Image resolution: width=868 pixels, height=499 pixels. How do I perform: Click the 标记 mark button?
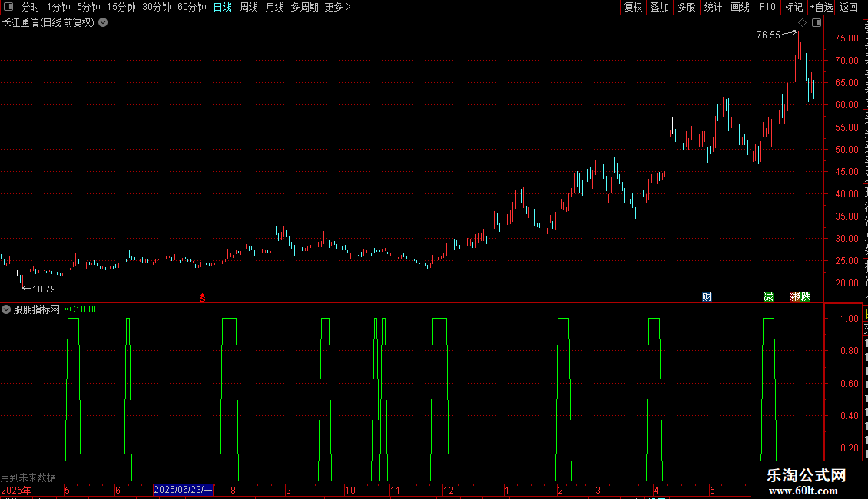coord(793,7)
